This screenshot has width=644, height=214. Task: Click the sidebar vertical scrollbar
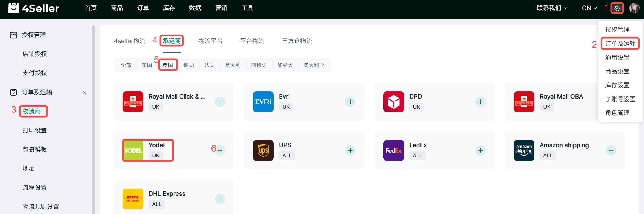(93, 116)
